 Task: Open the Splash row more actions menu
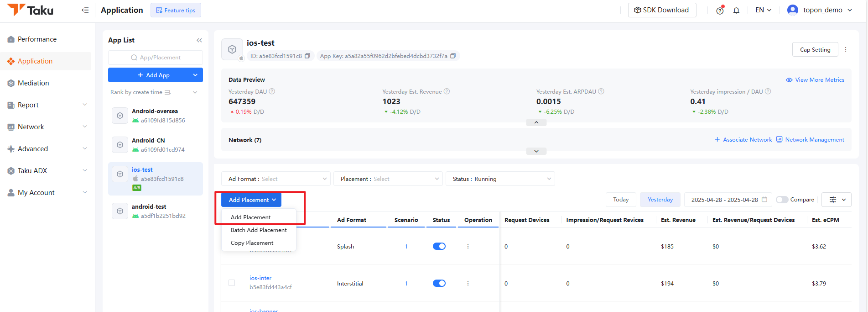click(x=468, y=246)
